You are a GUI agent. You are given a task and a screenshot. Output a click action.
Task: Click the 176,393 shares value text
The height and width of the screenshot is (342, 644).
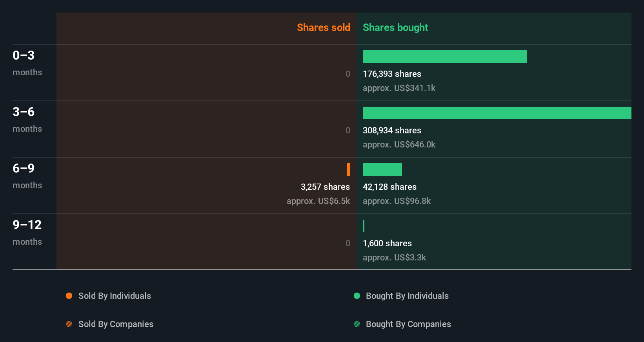[392, 74]
